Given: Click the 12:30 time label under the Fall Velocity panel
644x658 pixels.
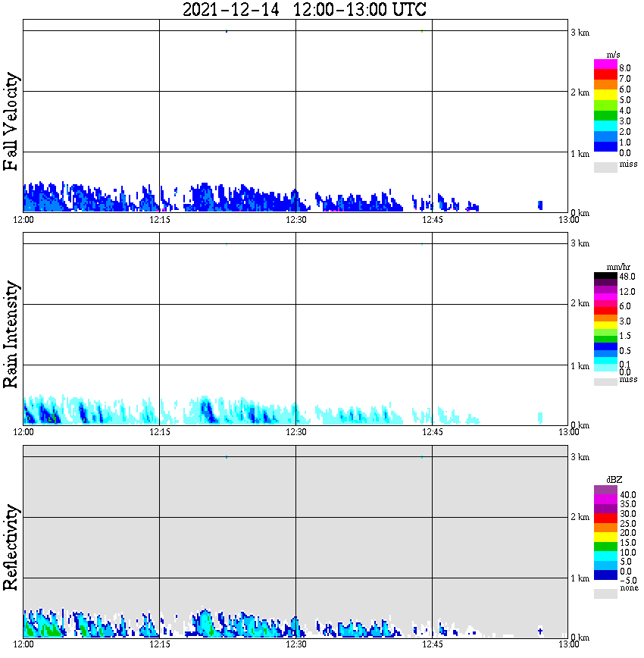Looking at the screenshot, I should (296, 220).
